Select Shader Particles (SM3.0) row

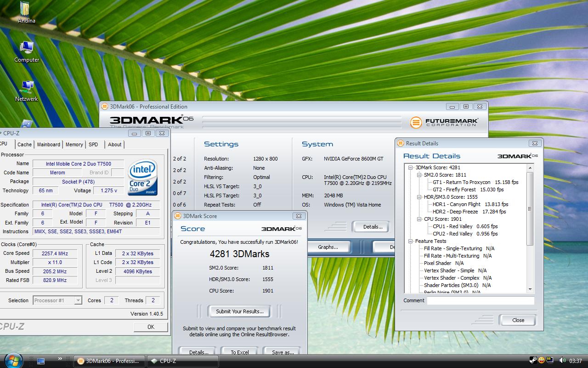point(457,286)
